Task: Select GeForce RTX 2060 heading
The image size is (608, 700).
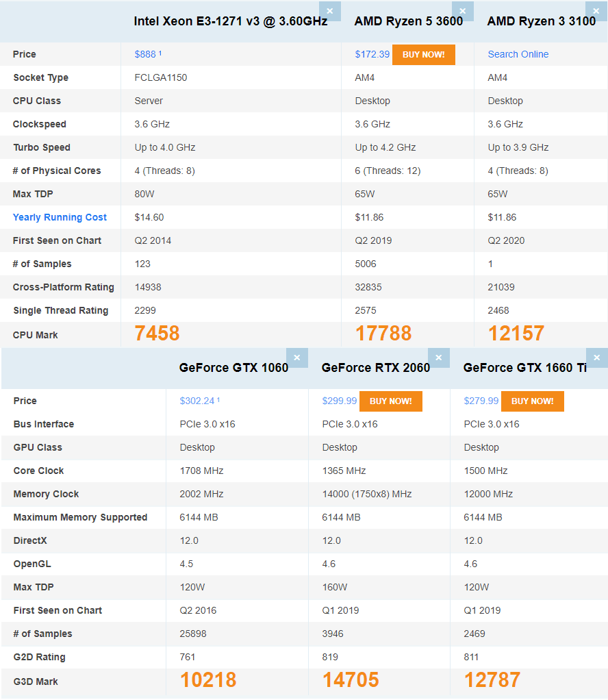Action: coord(375,367)
